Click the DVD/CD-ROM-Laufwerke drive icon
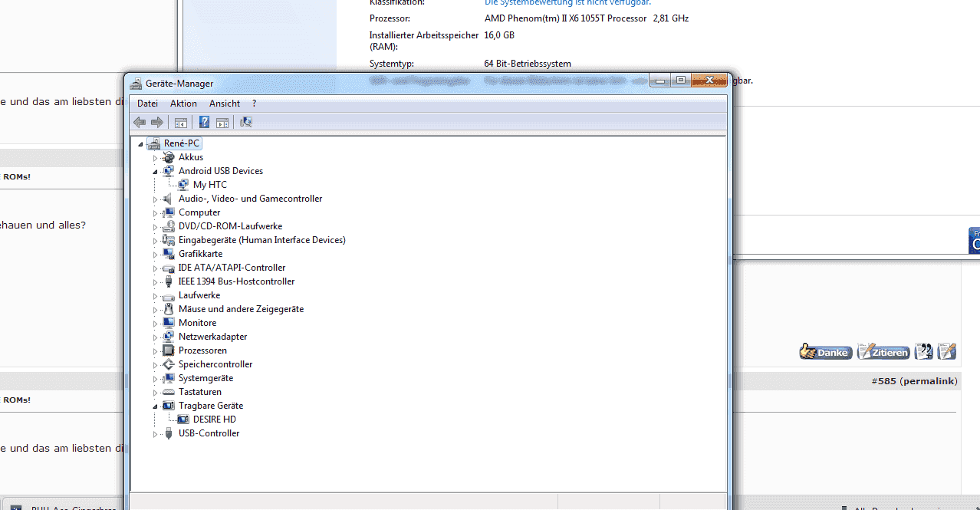The image size is (980, 510). (x=169, y=226)
